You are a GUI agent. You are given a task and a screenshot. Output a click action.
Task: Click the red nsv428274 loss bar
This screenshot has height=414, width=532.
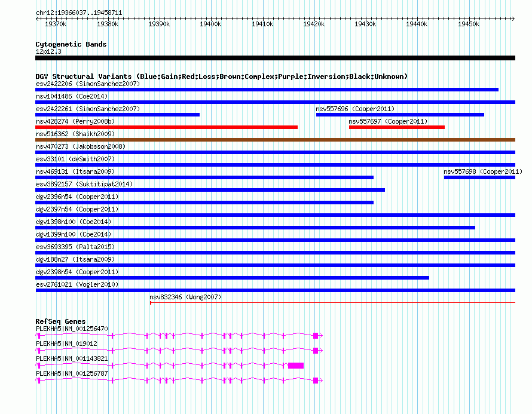[167, 127]
